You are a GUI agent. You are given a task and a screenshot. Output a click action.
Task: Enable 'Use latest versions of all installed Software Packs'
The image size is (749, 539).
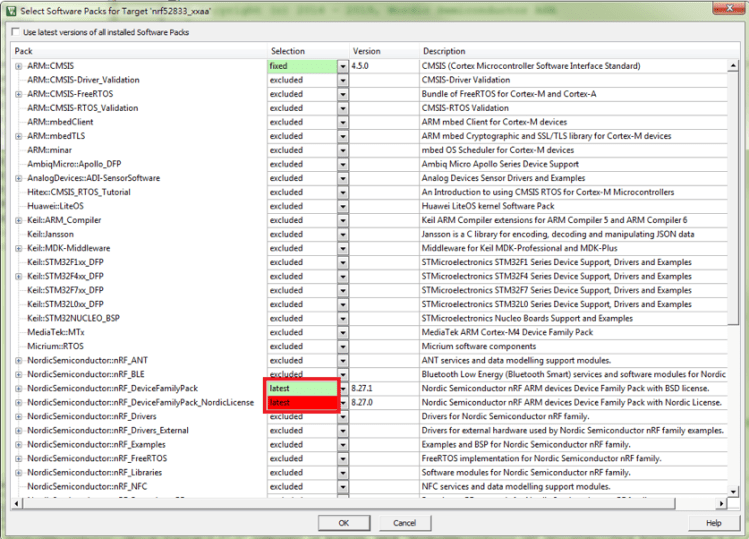[x=15, y=32]
